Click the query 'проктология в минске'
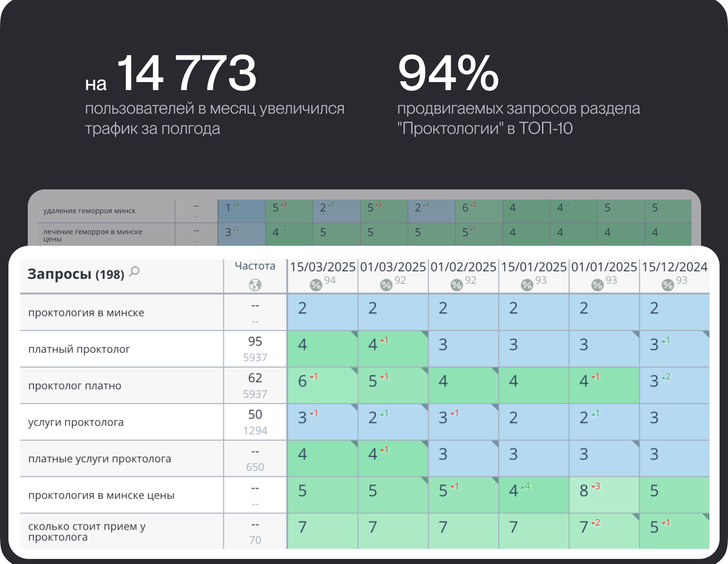The image size is (728, 564). pos(86,313)
